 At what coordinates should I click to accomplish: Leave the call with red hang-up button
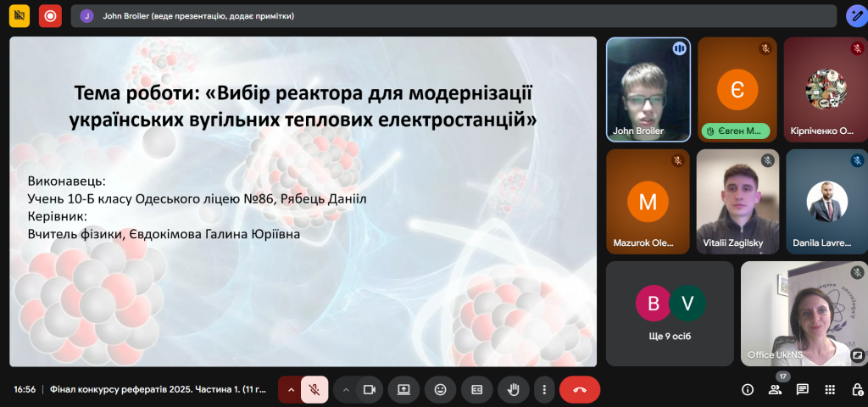click(x=580, y=389)
